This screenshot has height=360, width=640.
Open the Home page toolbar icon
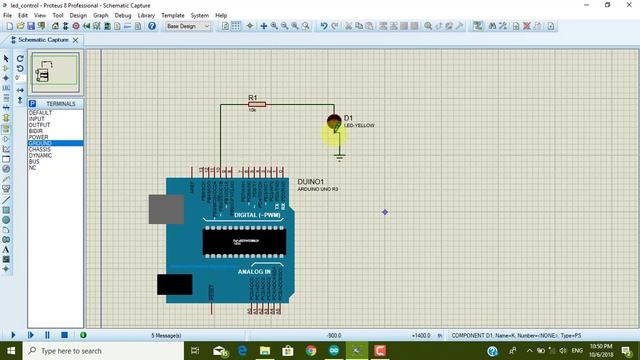point(55,26)
